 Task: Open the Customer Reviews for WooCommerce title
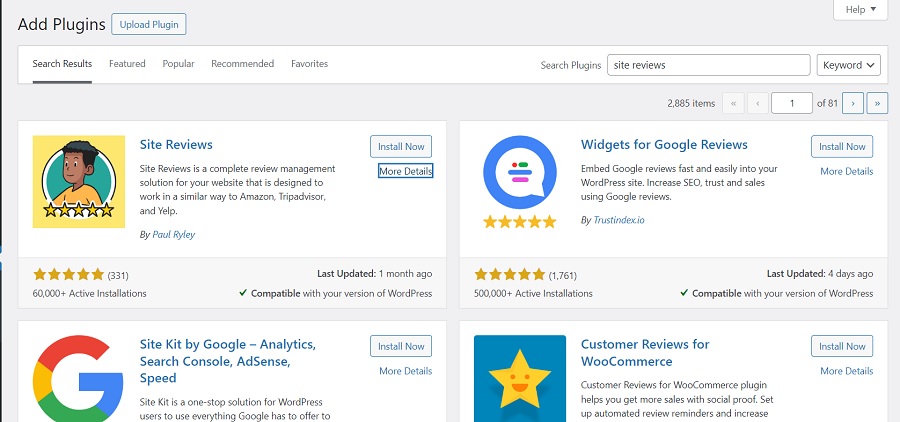(x=645, y=353)
